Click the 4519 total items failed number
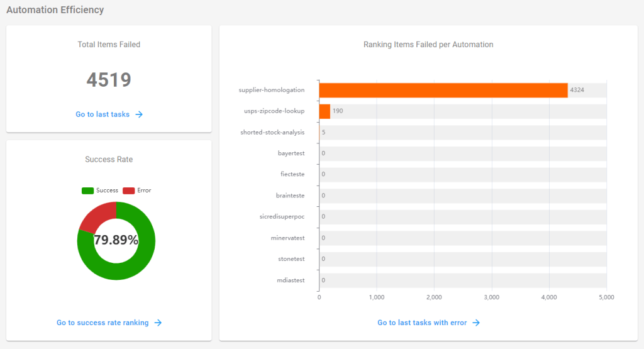Image resolution: width=644 pixels, height=349 pixels. [x=109, y=80]
